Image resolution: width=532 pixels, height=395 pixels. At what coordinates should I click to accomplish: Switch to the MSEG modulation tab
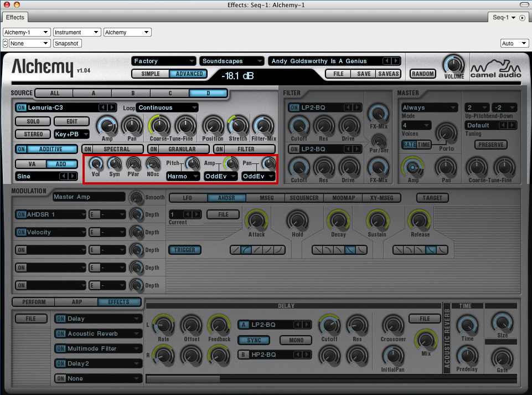267,198
